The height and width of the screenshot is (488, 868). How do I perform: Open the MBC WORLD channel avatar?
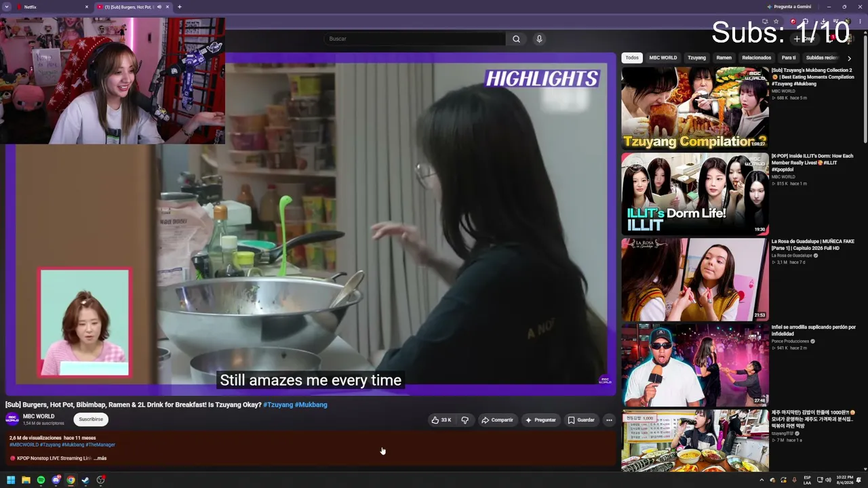tap(12, 419)
